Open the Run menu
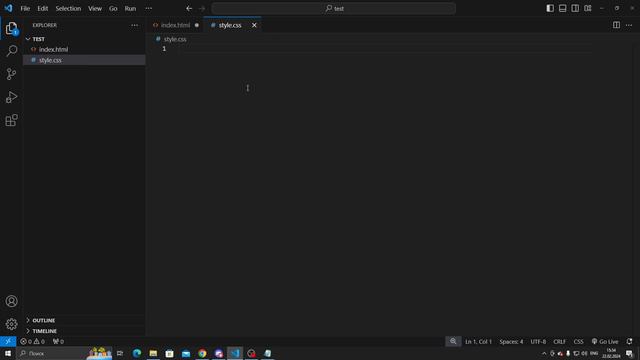The width and height of the screenshot is (640, 360). 130,8
